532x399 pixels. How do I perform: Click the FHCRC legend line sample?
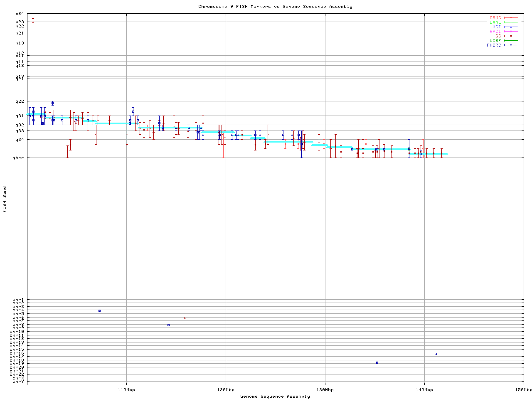[511, 45]
